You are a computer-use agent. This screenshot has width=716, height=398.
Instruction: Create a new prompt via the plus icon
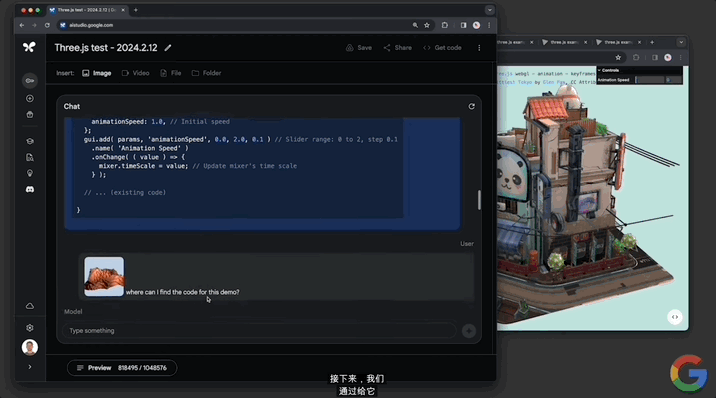pyautogui.click(x=30, y=99)
